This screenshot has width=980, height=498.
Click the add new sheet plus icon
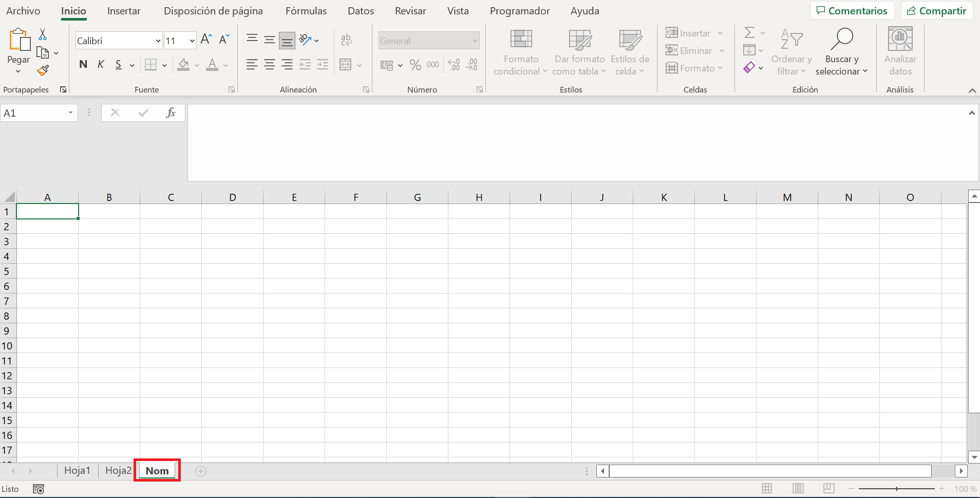coord(201,471)
